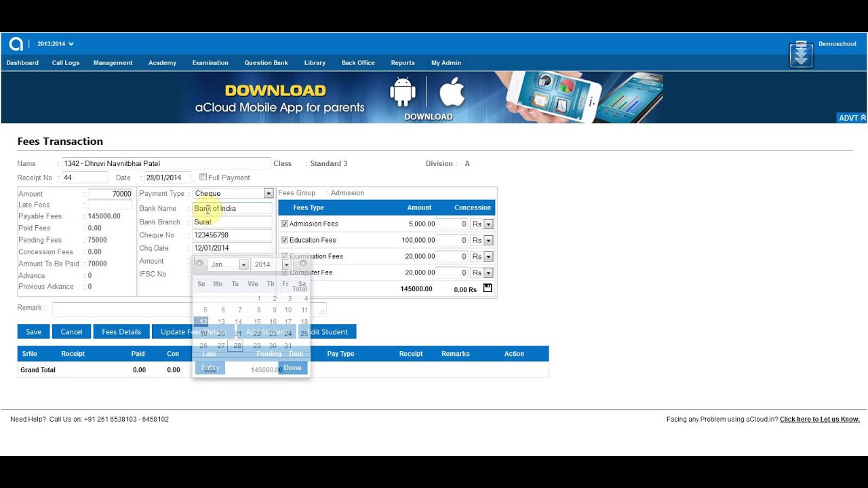Open the academic year 2013:2014 dropdown
Viewport: 868px width, 488px height.
[56, 44]
